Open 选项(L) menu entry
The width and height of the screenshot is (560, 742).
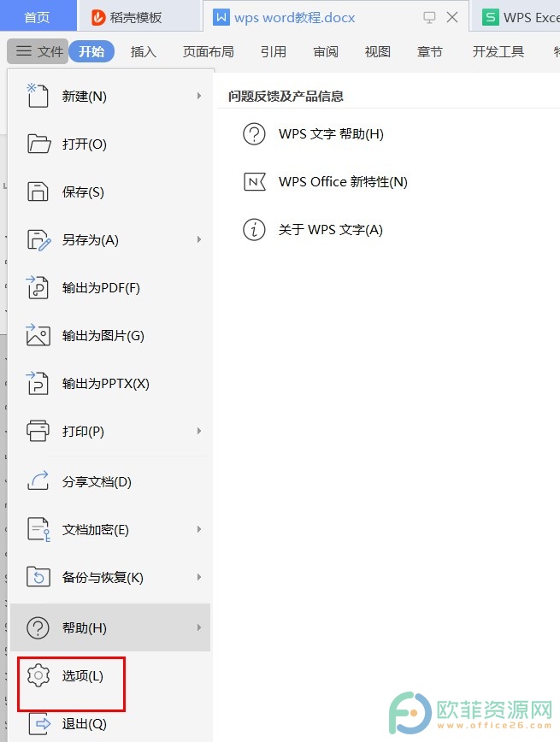pos(109,675)
